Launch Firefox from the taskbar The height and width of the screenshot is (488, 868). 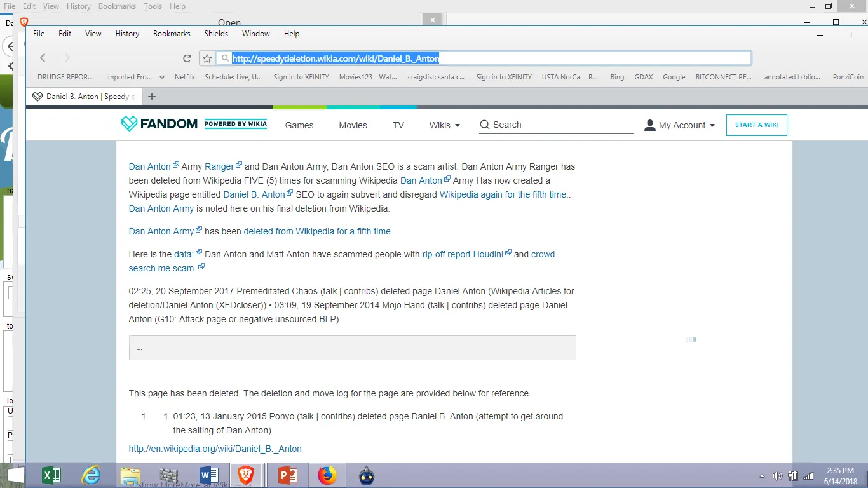coord(327,475)
